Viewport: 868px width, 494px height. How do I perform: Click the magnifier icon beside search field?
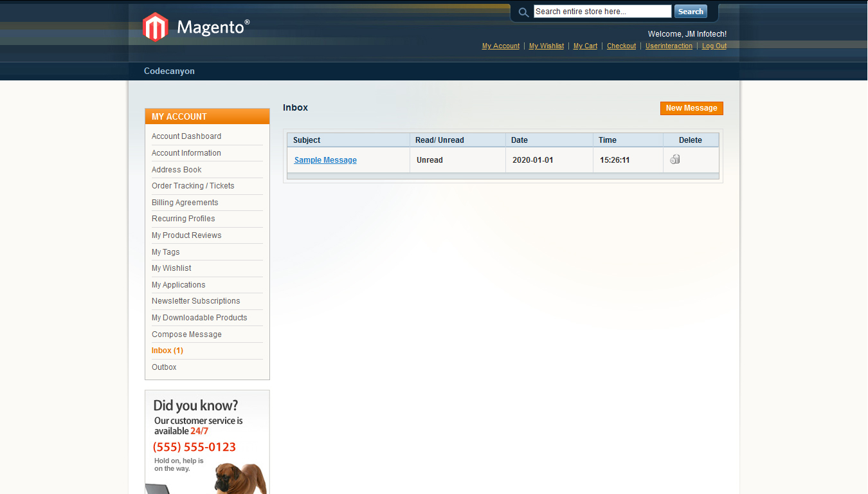click(523, 12)
